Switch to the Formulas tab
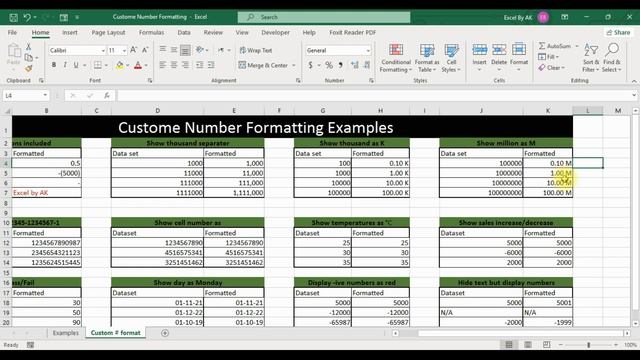 151,32
